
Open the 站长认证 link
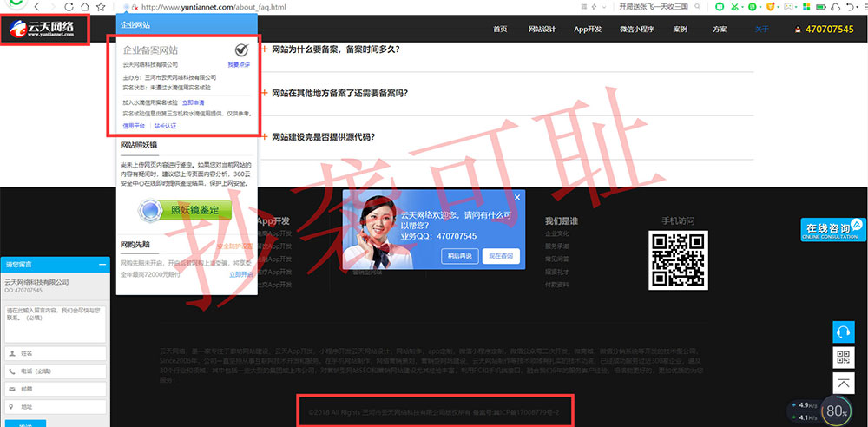(165, 126)
